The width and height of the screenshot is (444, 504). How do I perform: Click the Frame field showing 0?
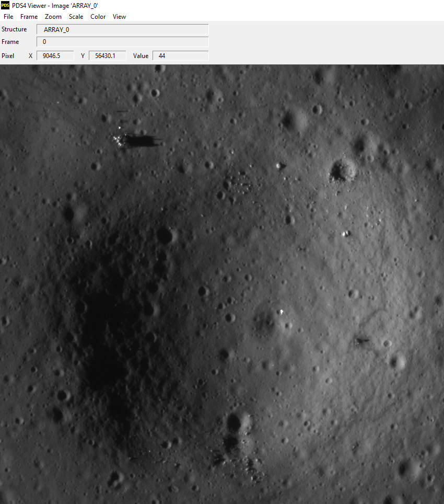tap(123, 42)
